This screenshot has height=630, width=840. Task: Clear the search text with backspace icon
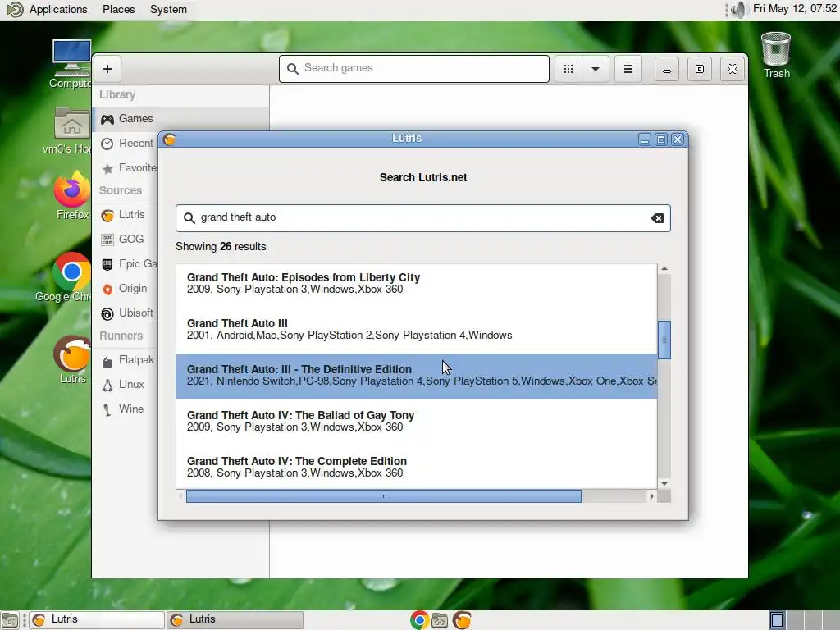coord(657,218)
